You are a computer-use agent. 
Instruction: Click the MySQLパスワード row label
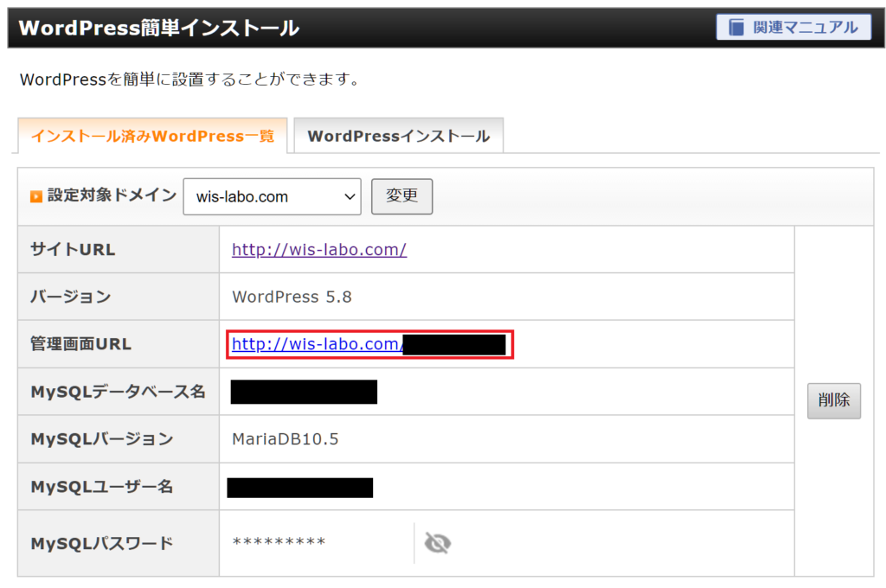pos(102,543)
